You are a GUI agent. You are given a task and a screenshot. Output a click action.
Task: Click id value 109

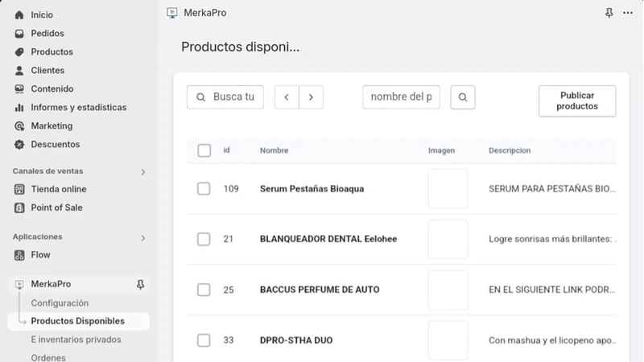pyautogui.click(x=231, y=189)
